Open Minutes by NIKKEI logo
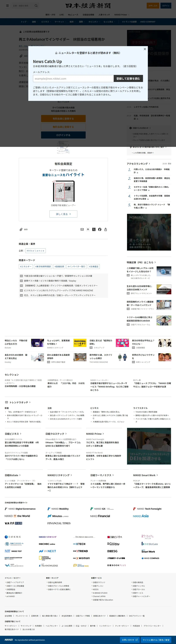 pos(58,516)
